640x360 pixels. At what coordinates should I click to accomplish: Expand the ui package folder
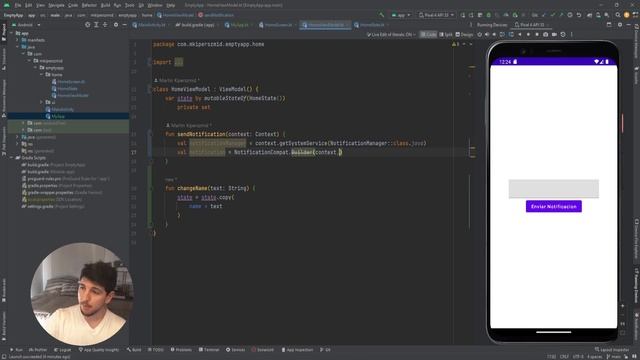pos(42,102)
